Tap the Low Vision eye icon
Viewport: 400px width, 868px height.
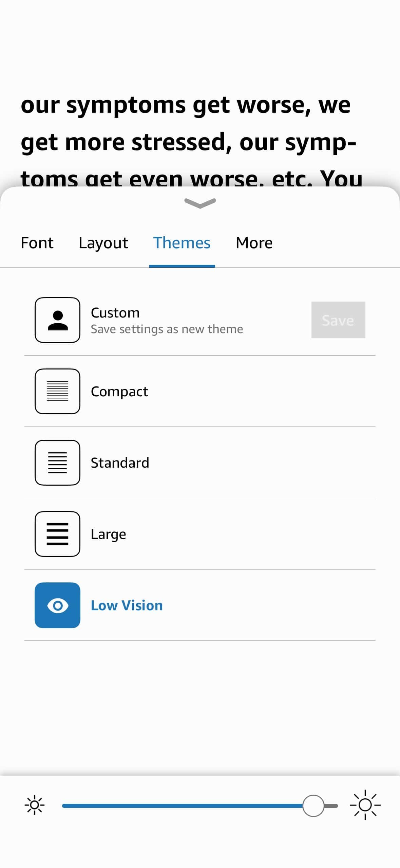(x=57, y=605)
